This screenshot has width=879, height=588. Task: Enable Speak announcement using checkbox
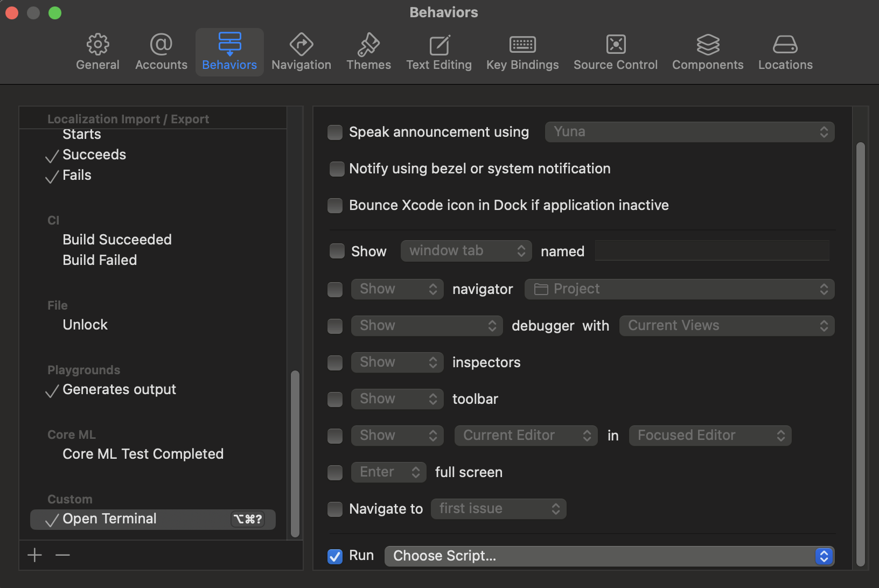tap(335, 132)
